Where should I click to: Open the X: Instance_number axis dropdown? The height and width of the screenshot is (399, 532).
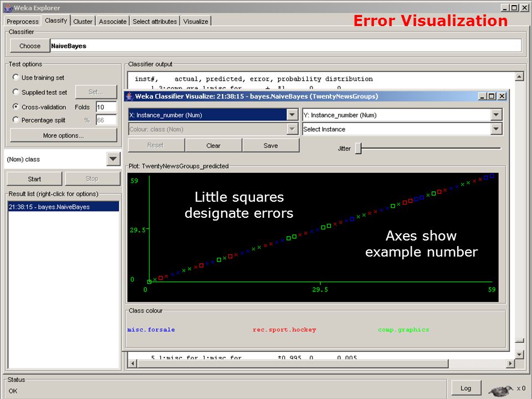292,115
